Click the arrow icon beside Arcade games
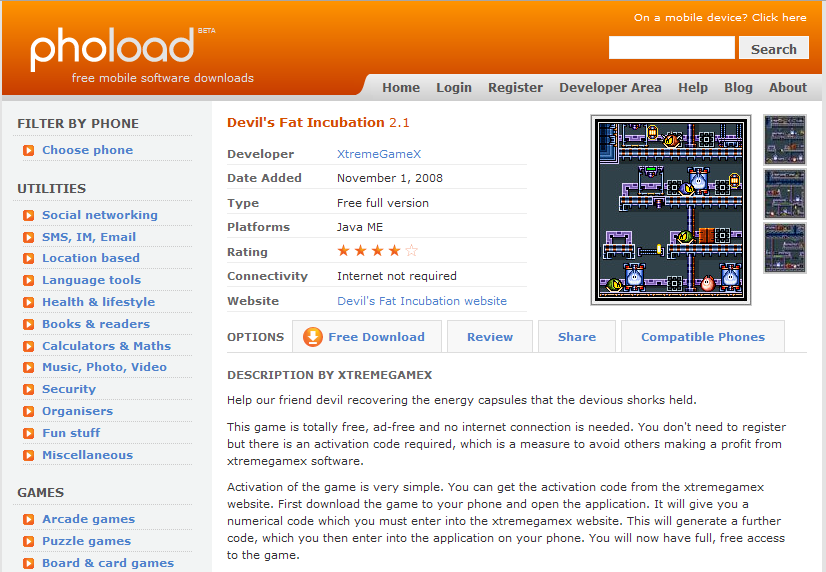Image resolution: width=826 pixels, height=572 pixels. coord(28,520)
